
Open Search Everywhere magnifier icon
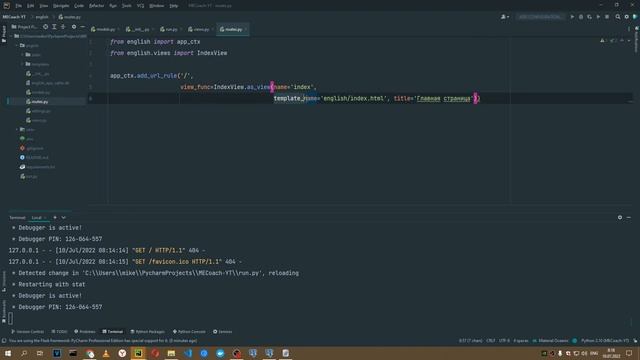tap(618, 17)
